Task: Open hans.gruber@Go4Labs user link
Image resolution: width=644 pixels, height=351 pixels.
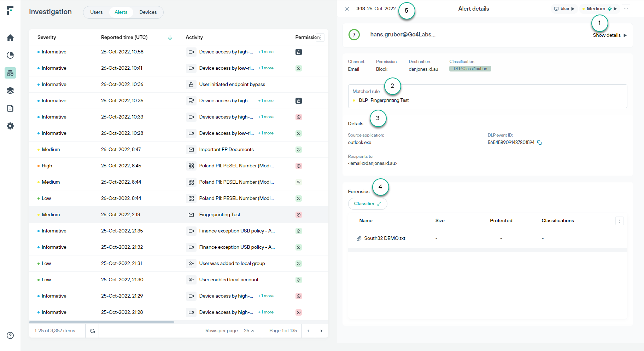Action: click(403, 35)
